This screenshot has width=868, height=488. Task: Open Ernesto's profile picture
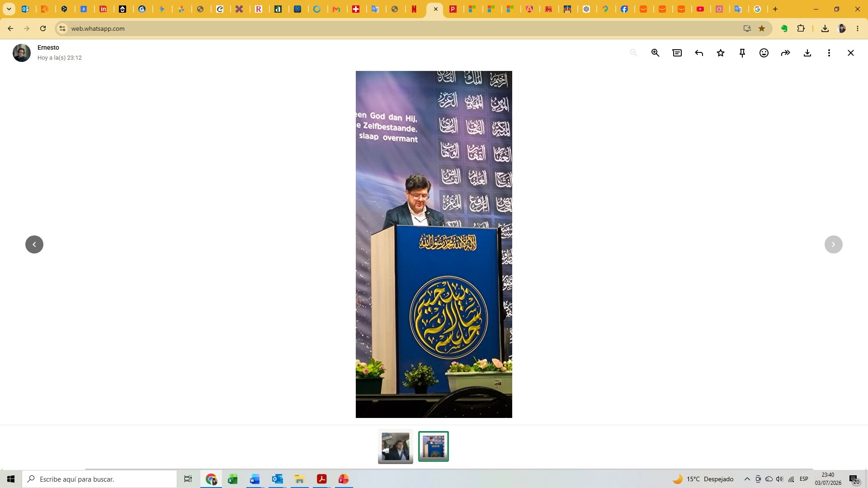tap(22, 53)
